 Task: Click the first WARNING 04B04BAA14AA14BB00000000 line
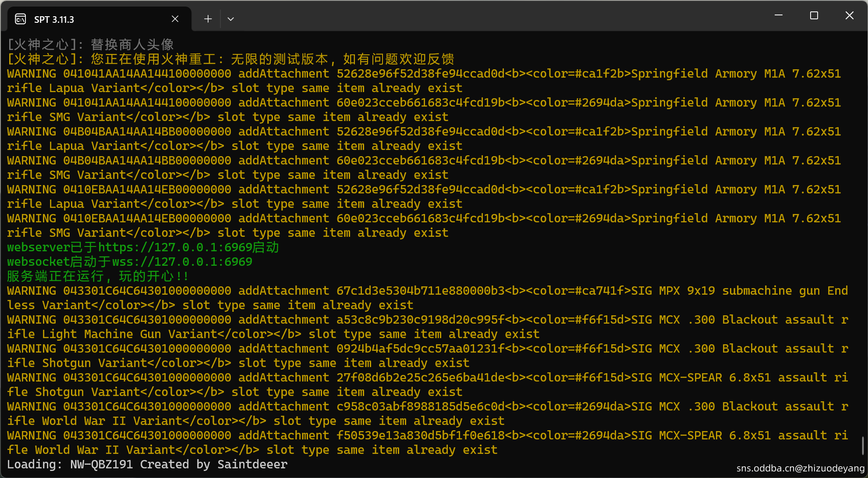(x=424, y=132)
